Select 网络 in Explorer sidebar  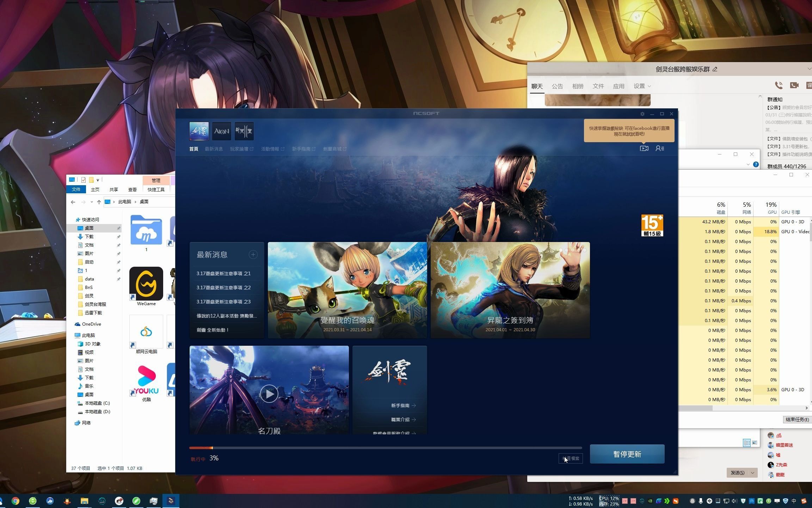(86, 423)
